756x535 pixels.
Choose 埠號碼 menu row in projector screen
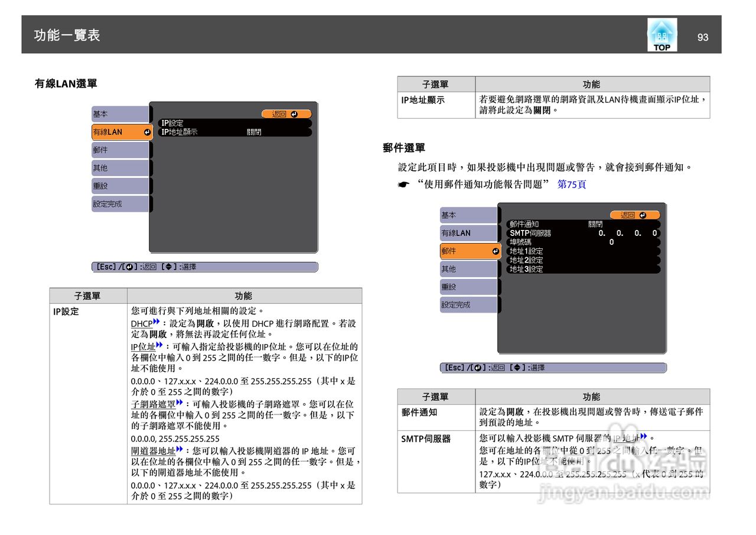[584, 242]
